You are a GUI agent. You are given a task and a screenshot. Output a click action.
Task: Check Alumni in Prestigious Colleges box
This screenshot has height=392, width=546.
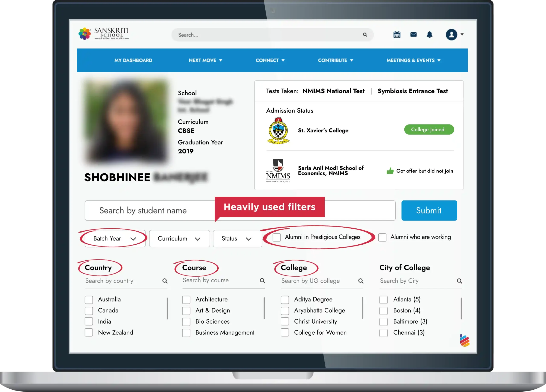coord(277,237)
